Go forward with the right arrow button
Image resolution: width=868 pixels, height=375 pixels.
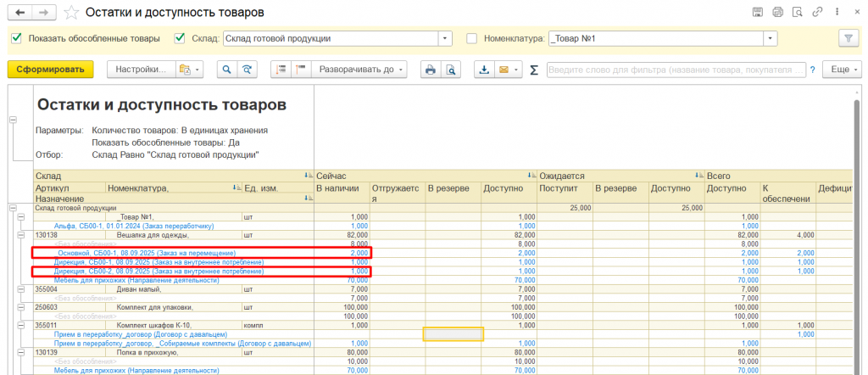[45, 12]
